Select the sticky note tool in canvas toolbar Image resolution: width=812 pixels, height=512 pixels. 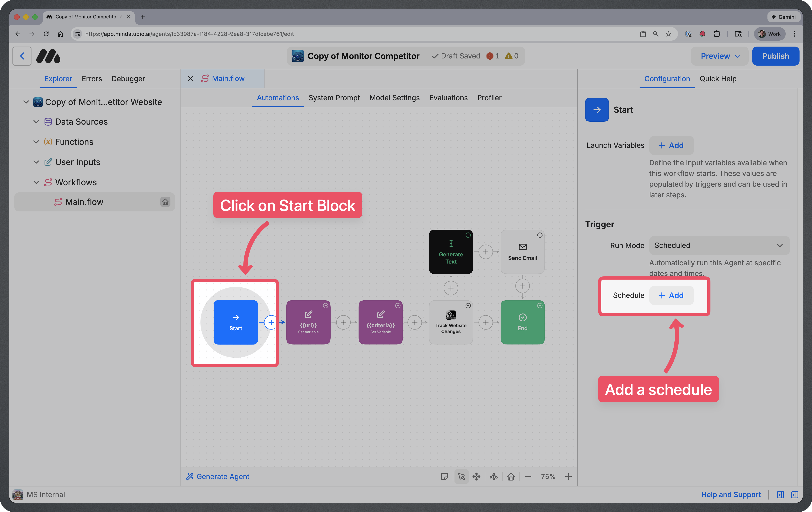444,476
